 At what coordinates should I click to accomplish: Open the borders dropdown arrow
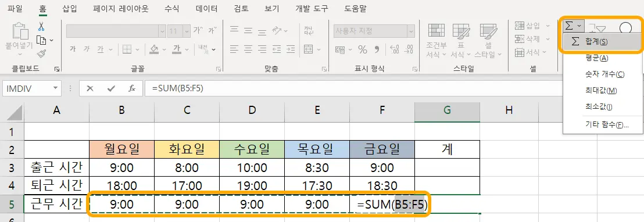coord(138,49)
